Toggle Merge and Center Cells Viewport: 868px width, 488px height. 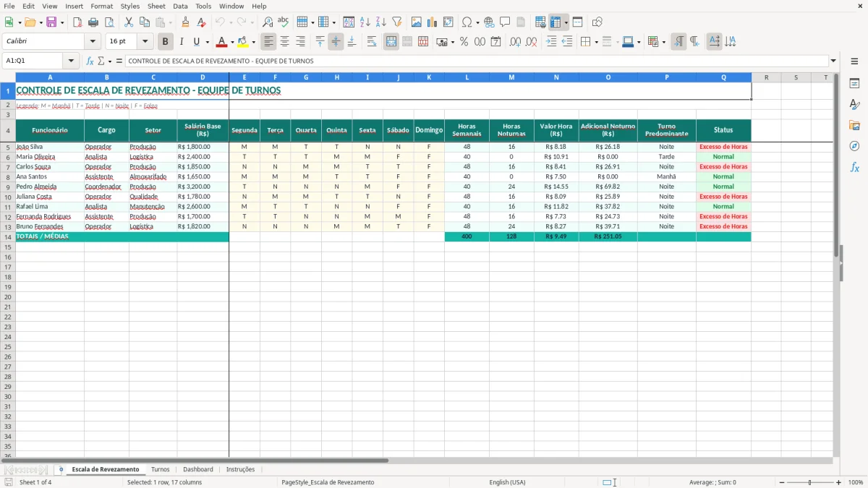(391, 42)
